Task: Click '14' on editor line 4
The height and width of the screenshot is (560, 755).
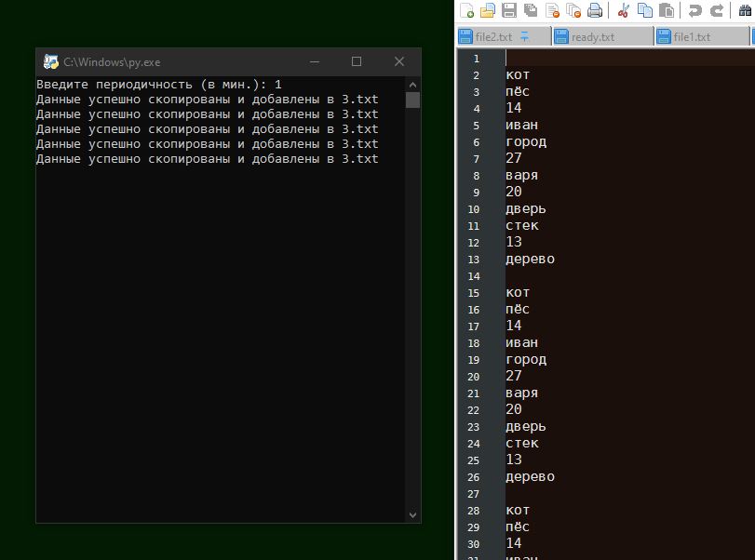Action: click(514, 108)
